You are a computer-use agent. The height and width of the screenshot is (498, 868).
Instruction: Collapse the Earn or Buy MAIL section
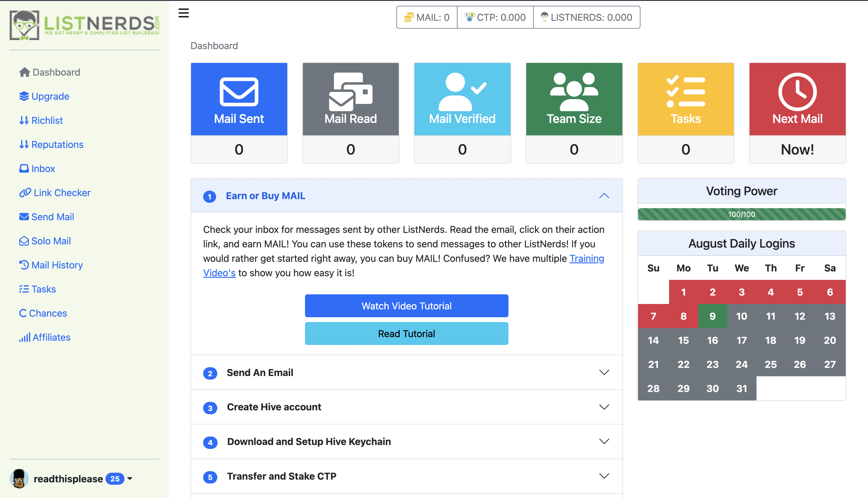(604, 196)
